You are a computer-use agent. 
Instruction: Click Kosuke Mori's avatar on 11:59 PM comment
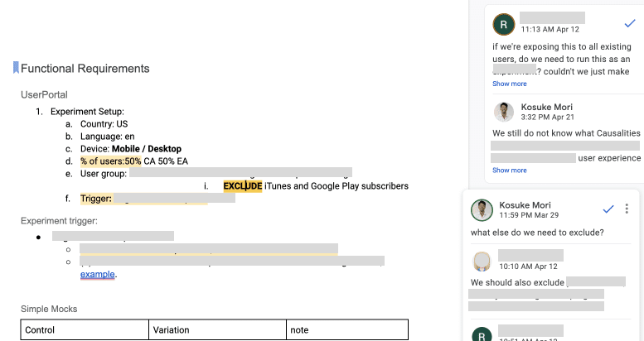click(482, 209)
